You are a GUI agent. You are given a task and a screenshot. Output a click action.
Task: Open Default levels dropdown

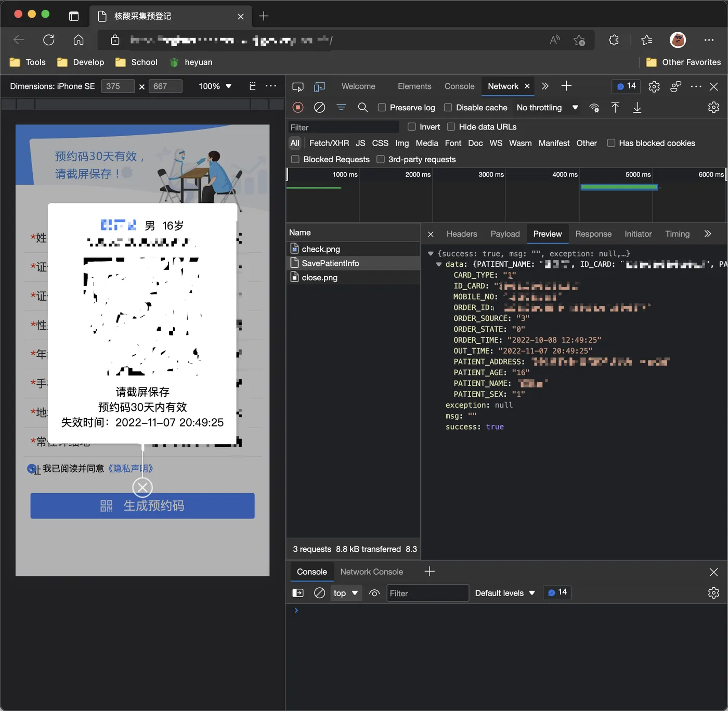504,593
